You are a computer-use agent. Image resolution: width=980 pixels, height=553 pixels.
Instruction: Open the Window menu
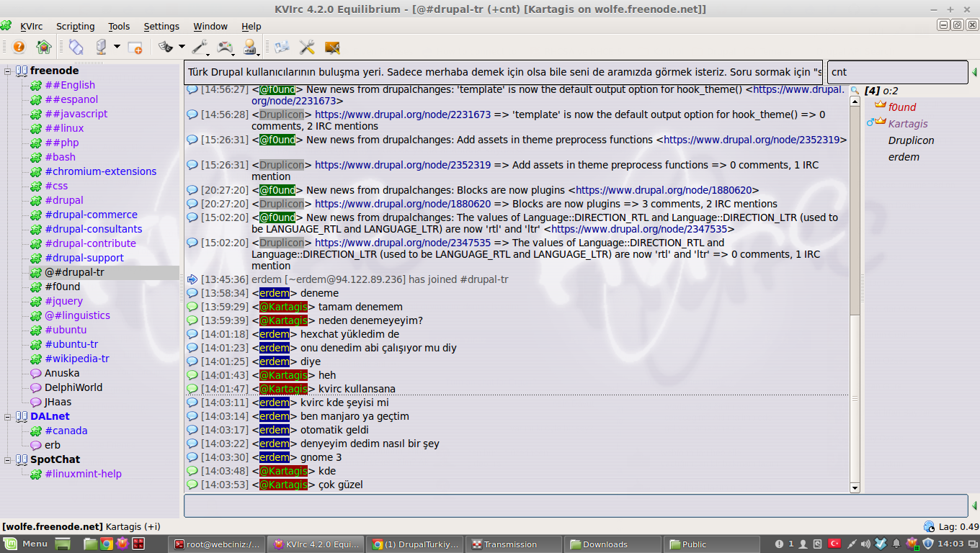point(210,26)
